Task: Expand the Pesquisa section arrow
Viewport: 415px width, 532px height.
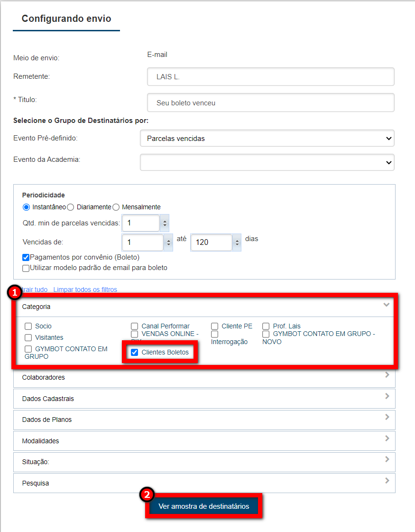Action: coord(387,481)
